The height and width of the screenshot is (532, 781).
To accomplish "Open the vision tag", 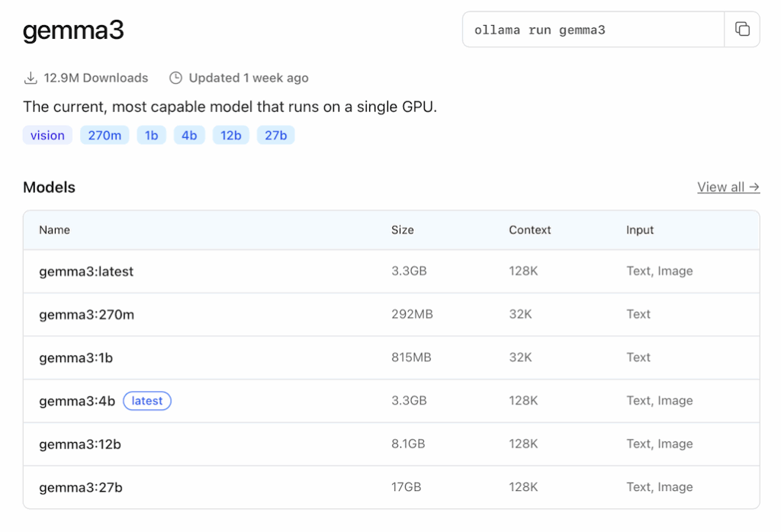I will point(47,136).
